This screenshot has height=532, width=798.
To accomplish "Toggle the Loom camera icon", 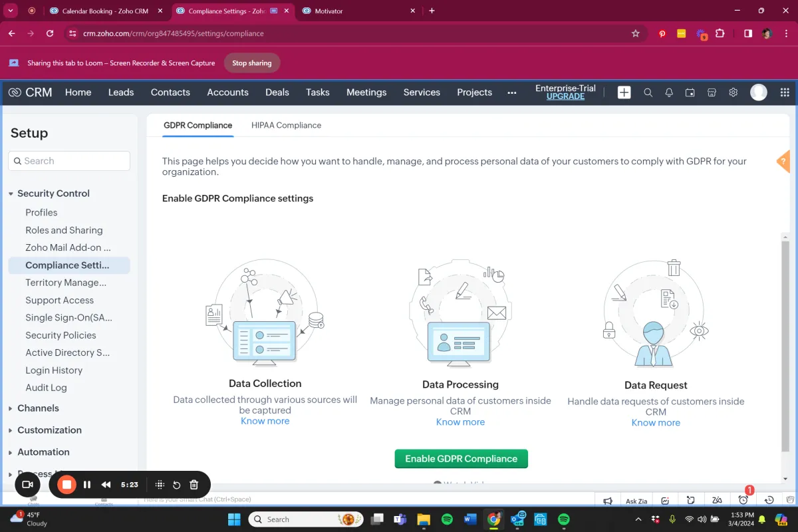I will point(28,485).
